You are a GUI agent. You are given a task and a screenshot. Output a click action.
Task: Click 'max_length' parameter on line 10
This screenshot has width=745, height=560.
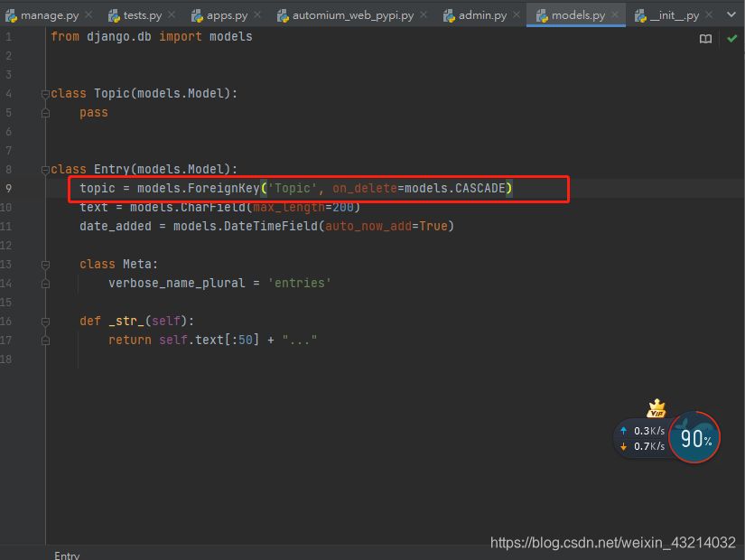pos(289,207)
